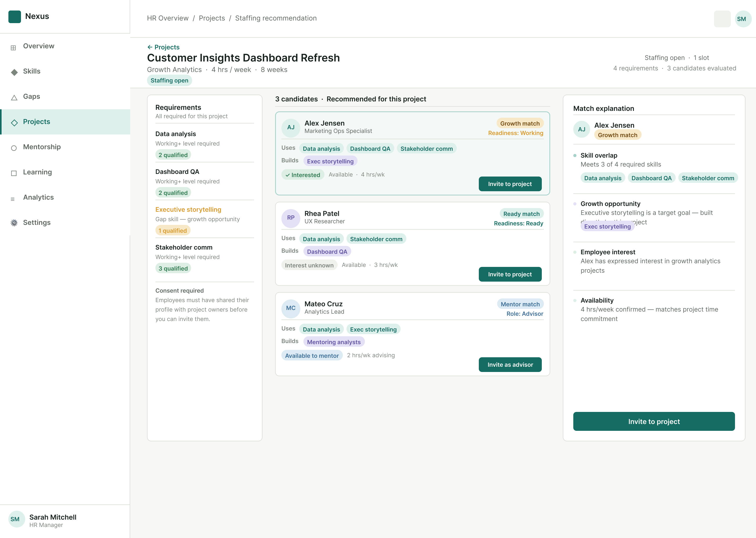Click the Employee interest heading
756x538 pixels.
click(x=607, y=252)
